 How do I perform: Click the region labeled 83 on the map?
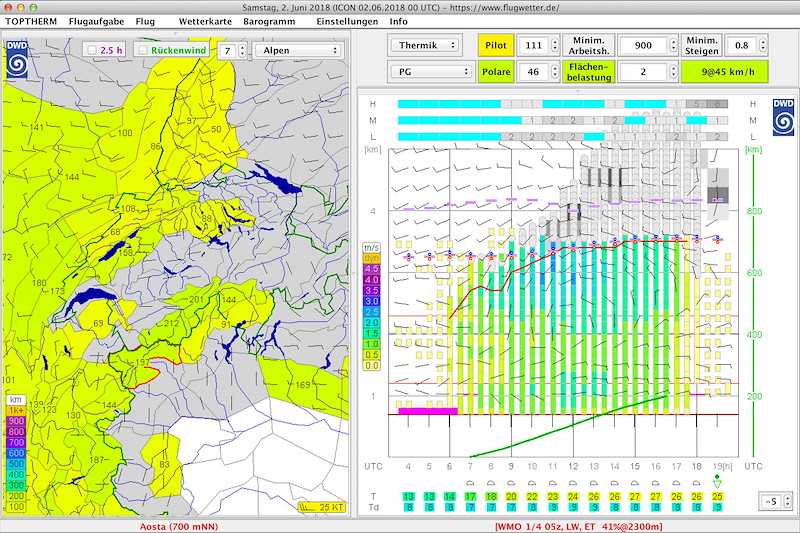coord(164,464)
